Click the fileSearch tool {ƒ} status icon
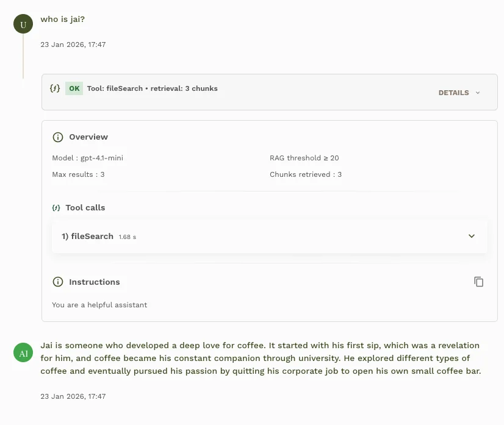This screenshot has width=504, height=425. pos(55,88)
